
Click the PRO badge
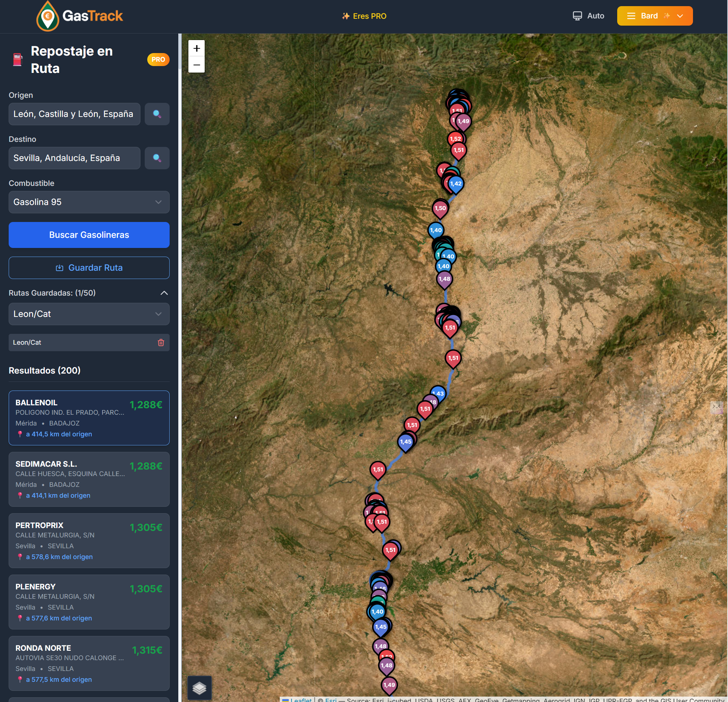pyautogui.click(x=158, y=60)
